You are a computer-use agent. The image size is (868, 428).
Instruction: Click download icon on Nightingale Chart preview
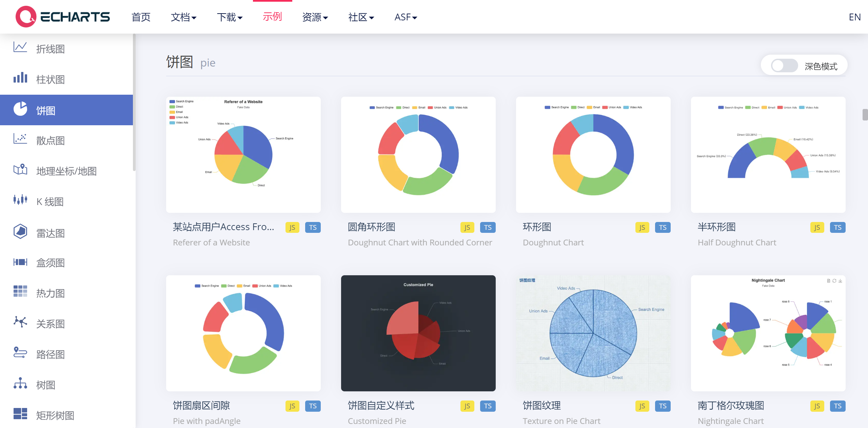click(840, 281)
